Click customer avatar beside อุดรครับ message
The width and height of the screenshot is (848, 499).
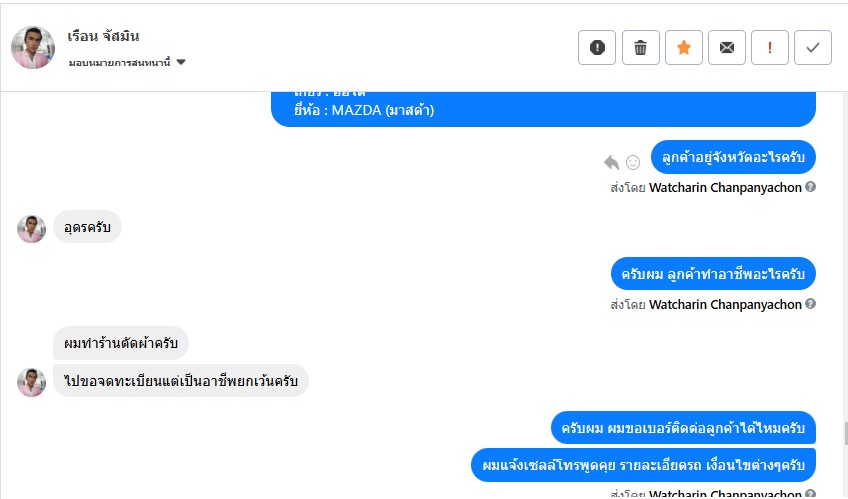point(31,229)
